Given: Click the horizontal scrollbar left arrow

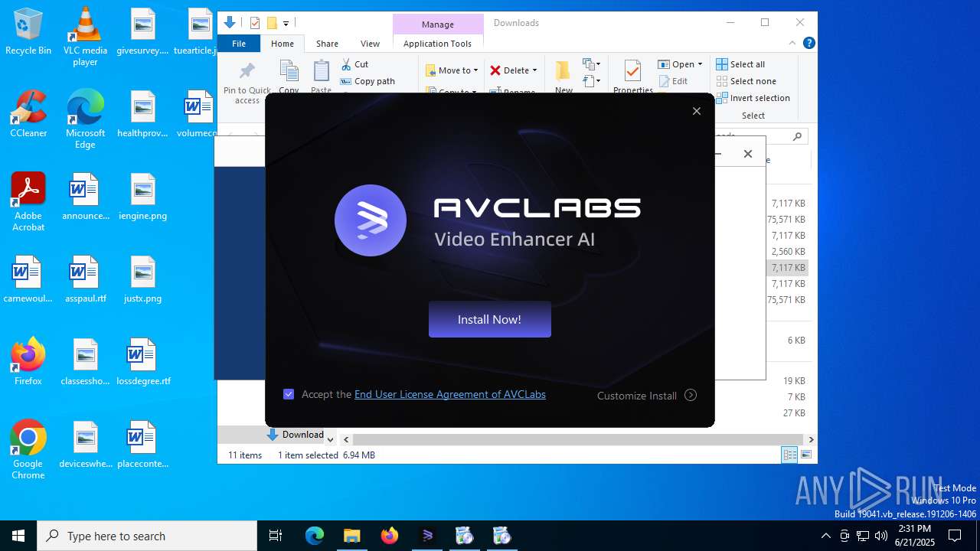Looking at the screenshot, I should (x=346, y=439).
